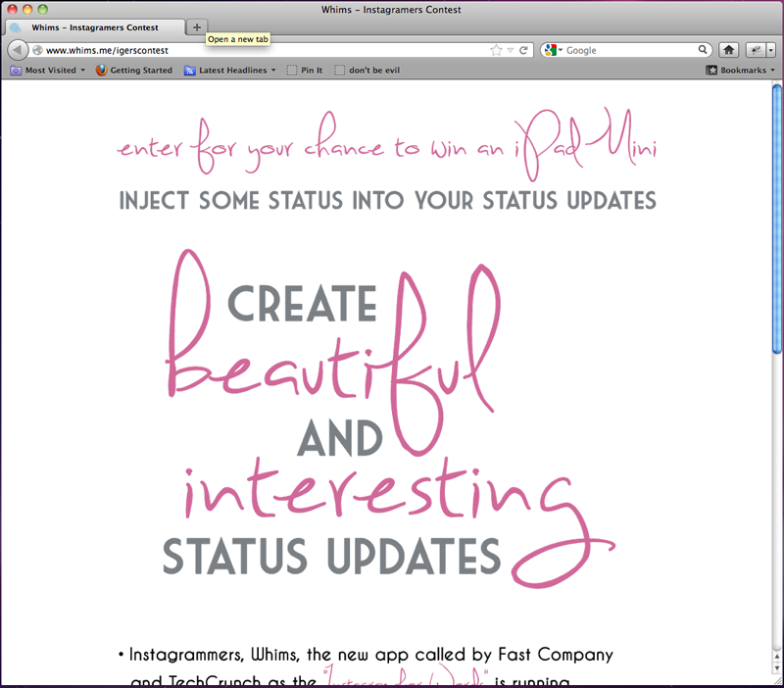Open the Google search engine dropdown

(x=553, y=50)
